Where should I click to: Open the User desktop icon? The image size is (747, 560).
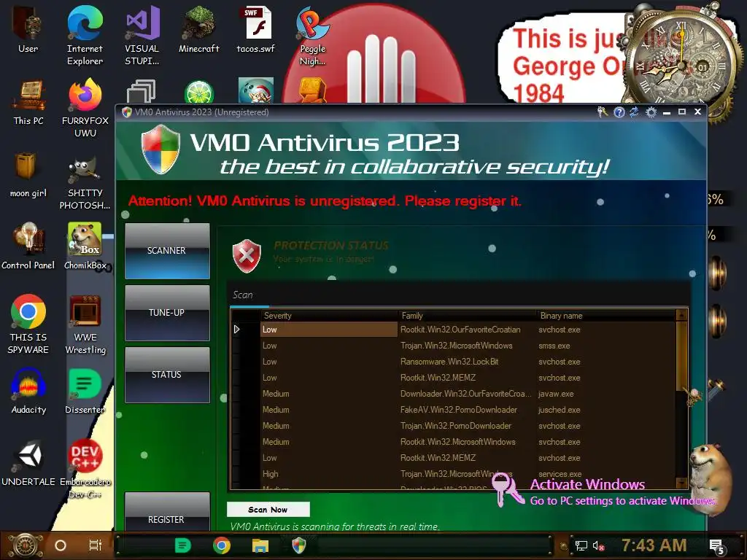coord(28,28)
